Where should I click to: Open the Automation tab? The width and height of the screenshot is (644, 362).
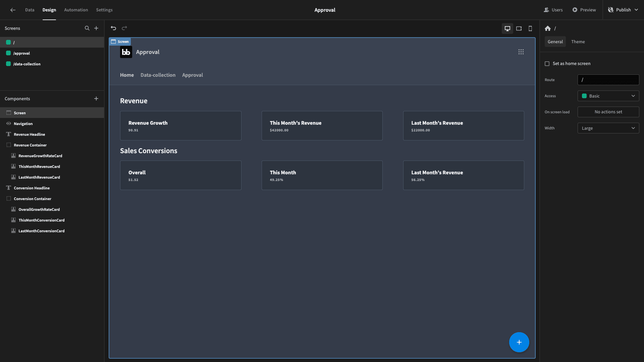tap(76, 10)
